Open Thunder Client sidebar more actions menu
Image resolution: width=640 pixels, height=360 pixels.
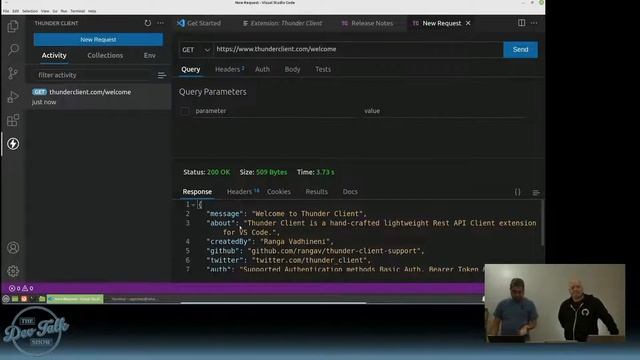pos(160,23)
